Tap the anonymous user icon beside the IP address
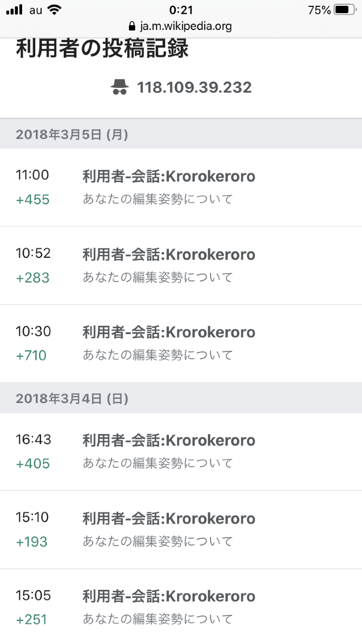 pyautogui.click(x=120, y=87)
